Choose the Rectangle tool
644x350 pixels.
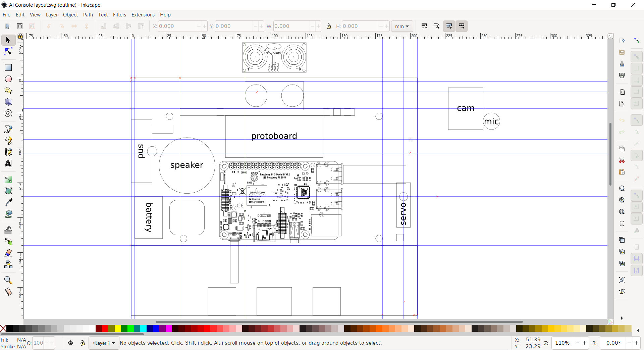[x=8, y=67]
